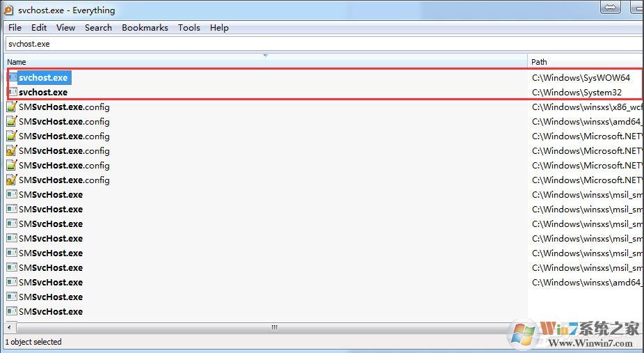Click the '1 object selected' status text

[33, 342]
